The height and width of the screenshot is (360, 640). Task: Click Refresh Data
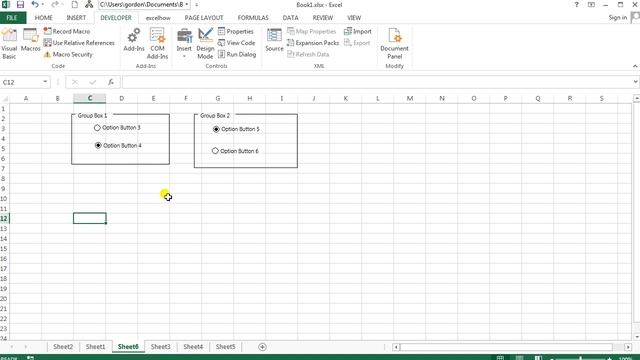(308, 54)
